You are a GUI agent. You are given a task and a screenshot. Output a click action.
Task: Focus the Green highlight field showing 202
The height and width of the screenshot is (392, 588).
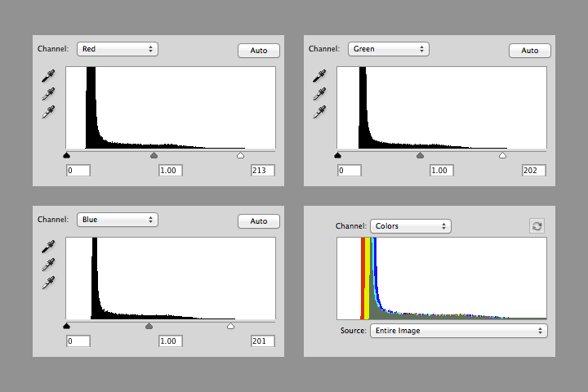pos(534,171)
